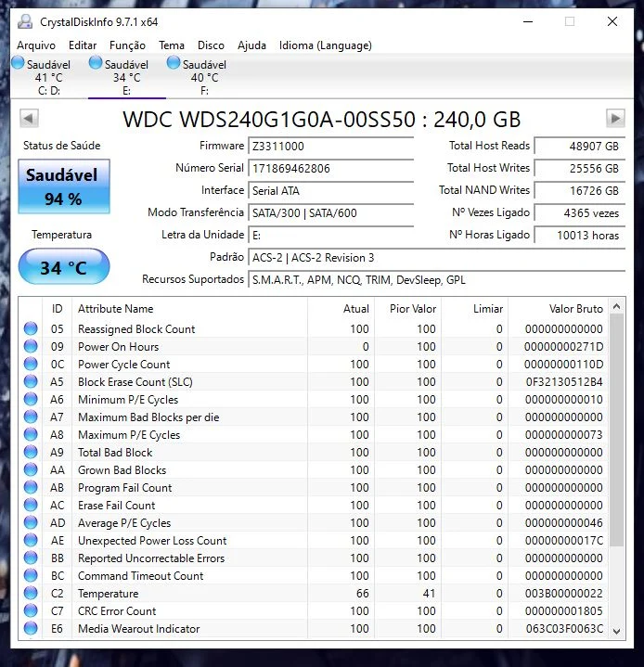
Task: Click the transfer mode field SATA/300 | SATA/600
Action: point(330,212)
